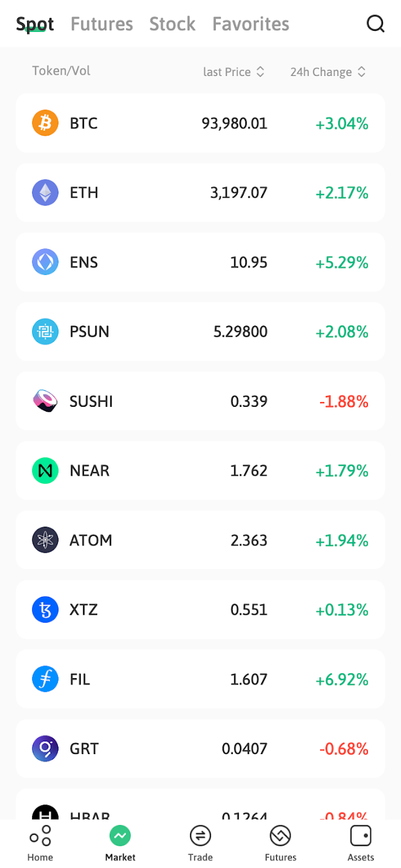Open the ENS trading pair row

[200, 262]
